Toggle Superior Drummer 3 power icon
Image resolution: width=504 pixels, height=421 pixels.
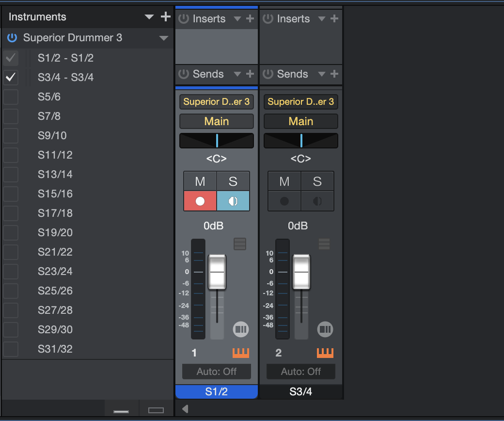tap(12, 38)
